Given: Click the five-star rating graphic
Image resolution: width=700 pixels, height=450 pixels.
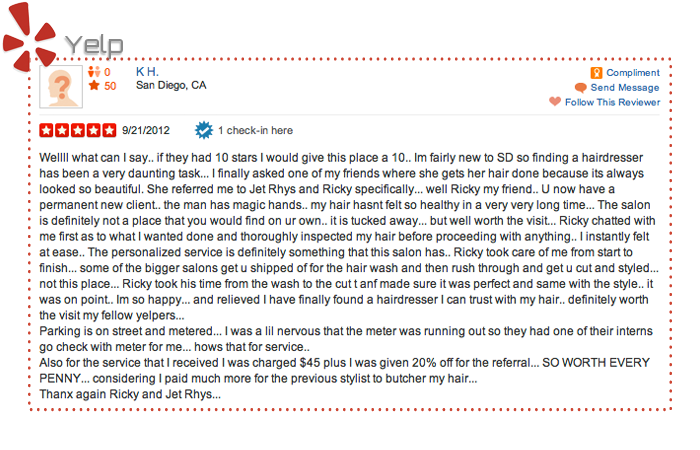Looking at the screenshot, I should coord(78,130).
